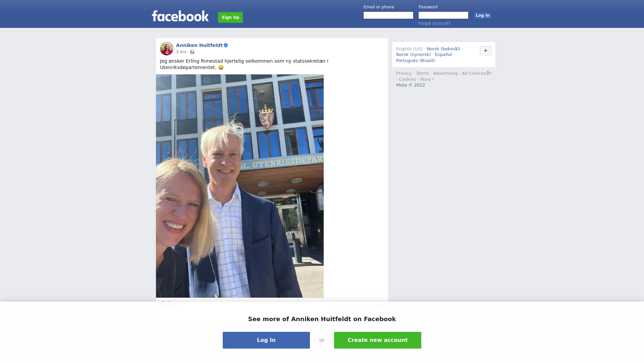Click the Facebook logo
644x362 pixels.
tap(180, 16)
